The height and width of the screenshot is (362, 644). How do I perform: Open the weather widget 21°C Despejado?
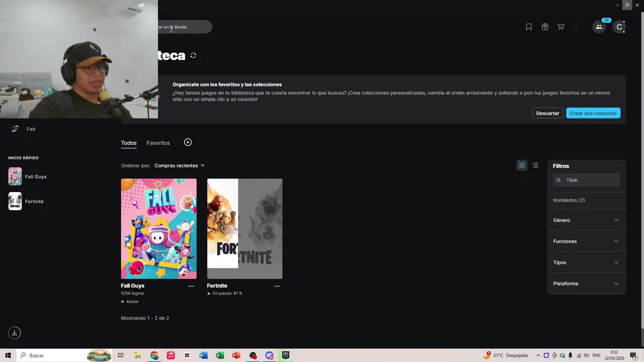(x=506, y=355)
